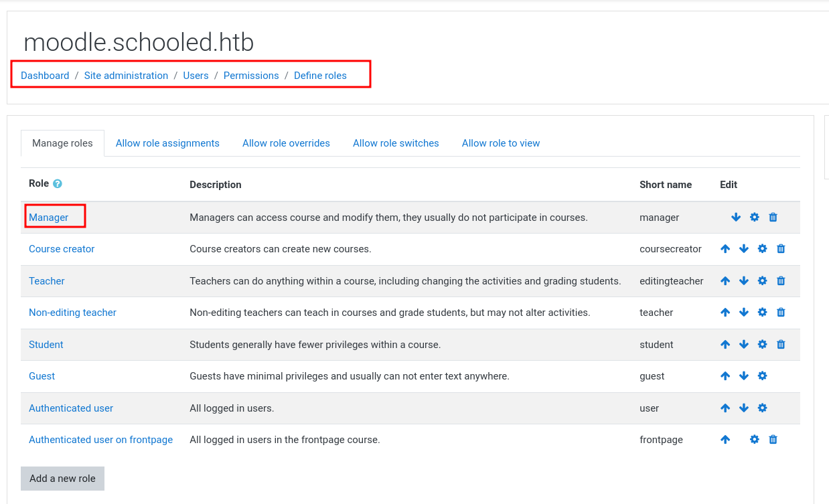The image size is (829, 504).
Task: Select Students generally have fewer privileges text
Action: tap(315, 345)
